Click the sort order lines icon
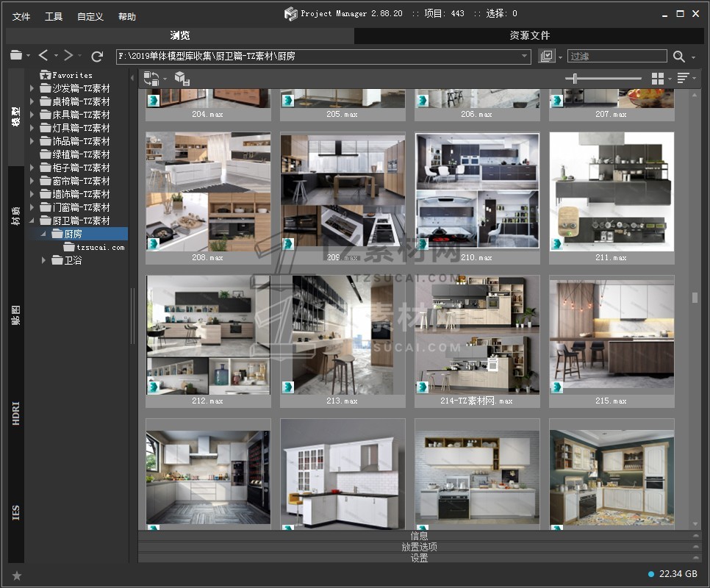The width and height of the screenshot is (710, 588). [683, 79]
